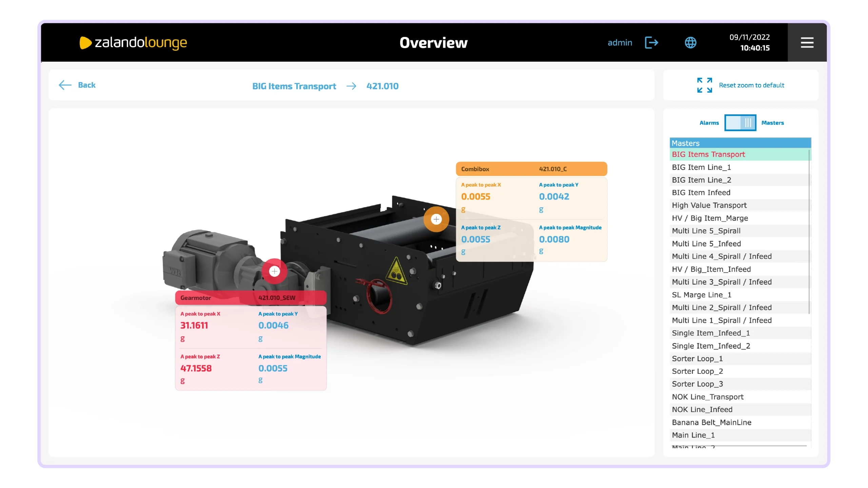Click the reset zoom arrows icon
This screenshot has height=488, width=868.
pos(704,85)
